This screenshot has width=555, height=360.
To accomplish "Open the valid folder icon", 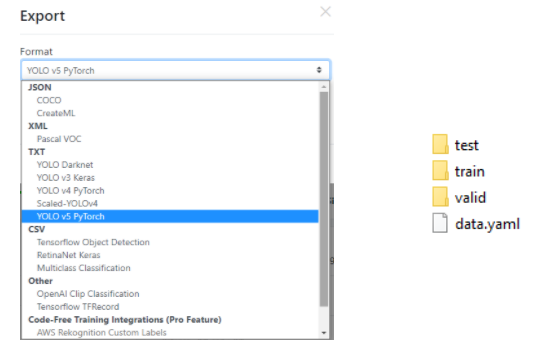I will (440, 197).
